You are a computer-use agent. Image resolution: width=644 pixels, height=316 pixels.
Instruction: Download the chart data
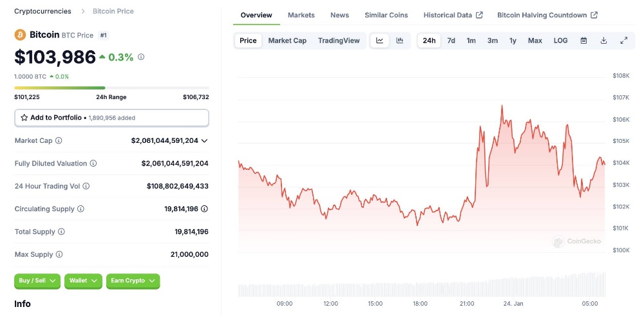coord(603,41)
